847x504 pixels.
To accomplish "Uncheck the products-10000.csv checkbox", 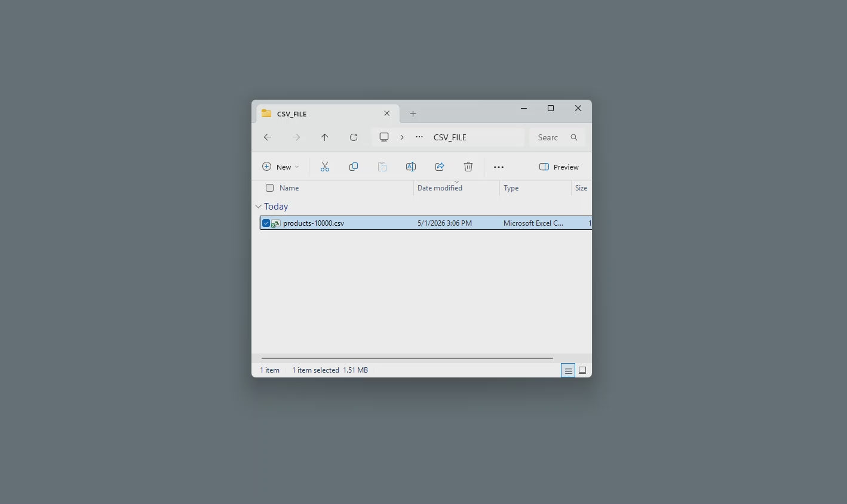I will click(x=266, y=223).
